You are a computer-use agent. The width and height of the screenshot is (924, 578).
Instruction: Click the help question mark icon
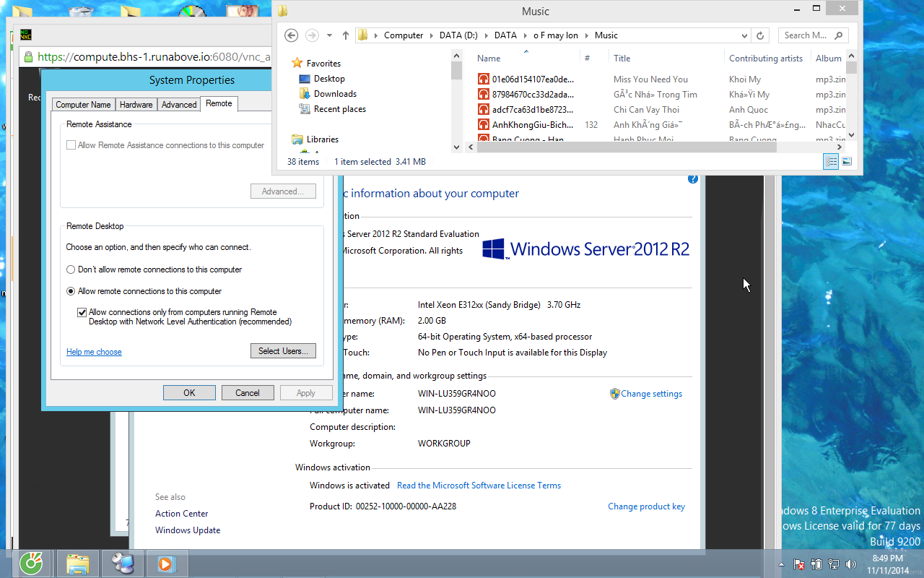tap(693, 179)
